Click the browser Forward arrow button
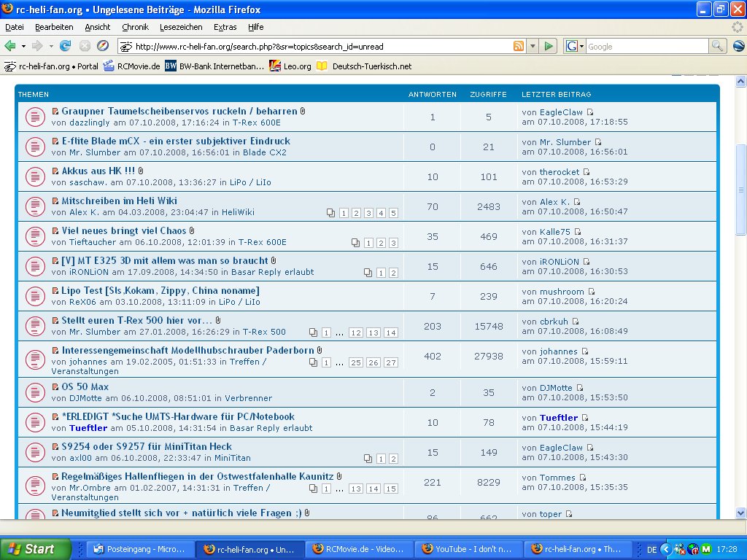Image resolution: width=747 pixels, height=560 pixels. (x=37, y=46)
